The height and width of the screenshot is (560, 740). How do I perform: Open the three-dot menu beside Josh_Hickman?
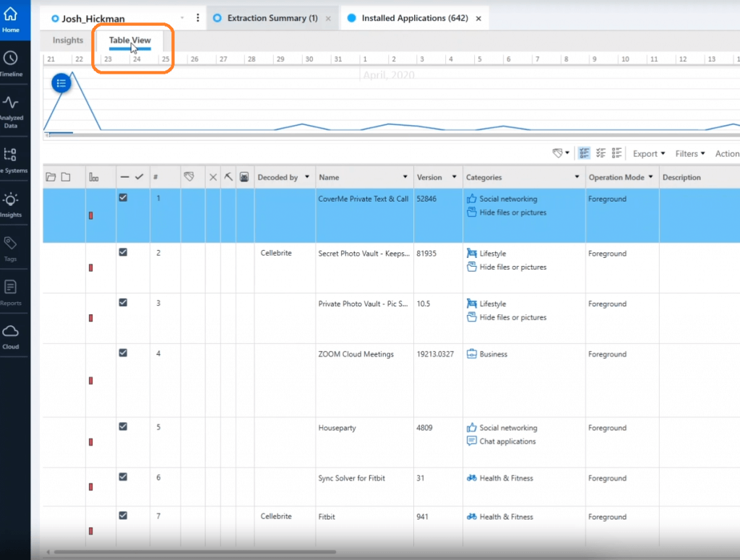[198, 18]
